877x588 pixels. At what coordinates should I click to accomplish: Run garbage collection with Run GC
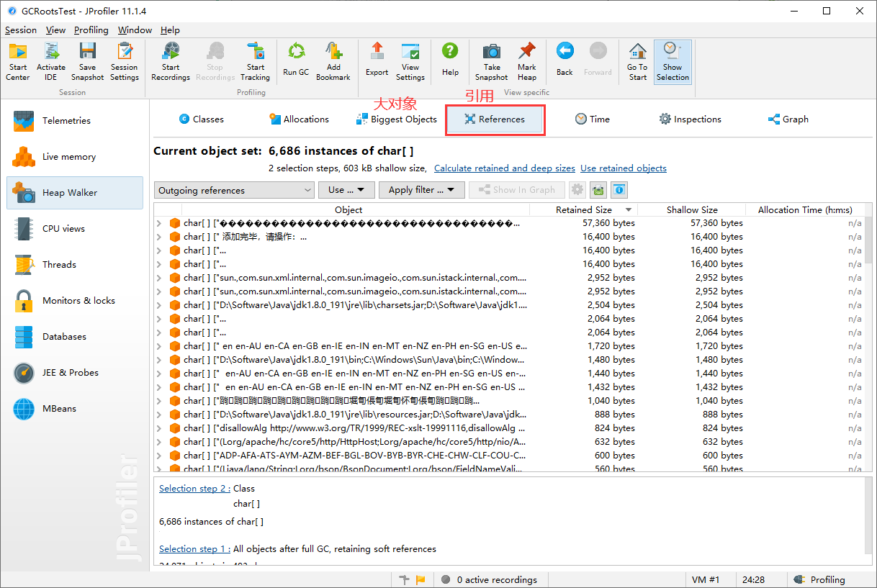(296, 60)
